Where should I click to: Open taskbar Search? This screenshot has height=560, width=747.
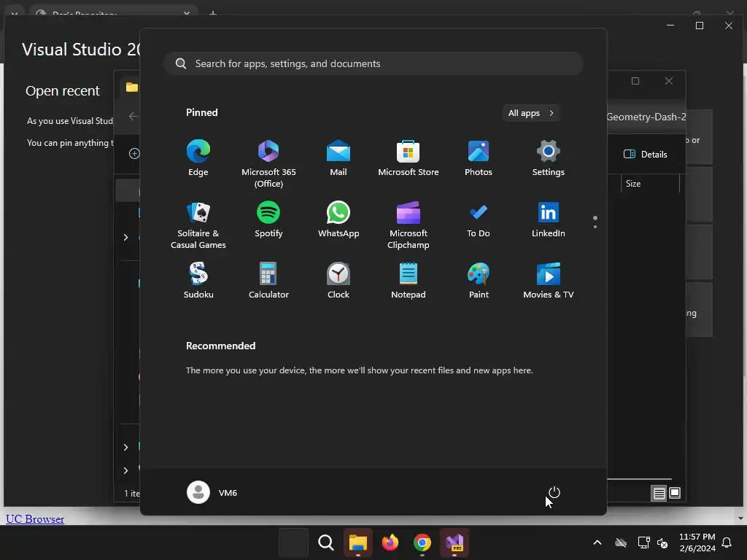tap(326, 542)
